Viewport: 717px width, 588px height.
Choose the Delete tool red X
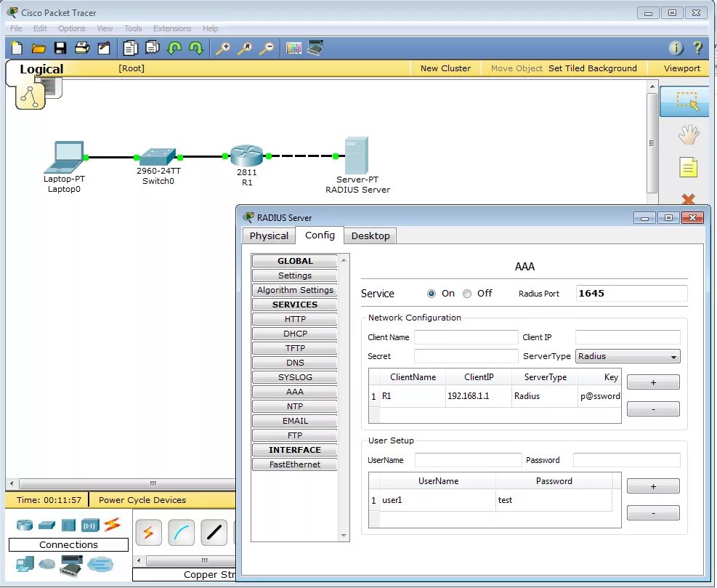688,199
